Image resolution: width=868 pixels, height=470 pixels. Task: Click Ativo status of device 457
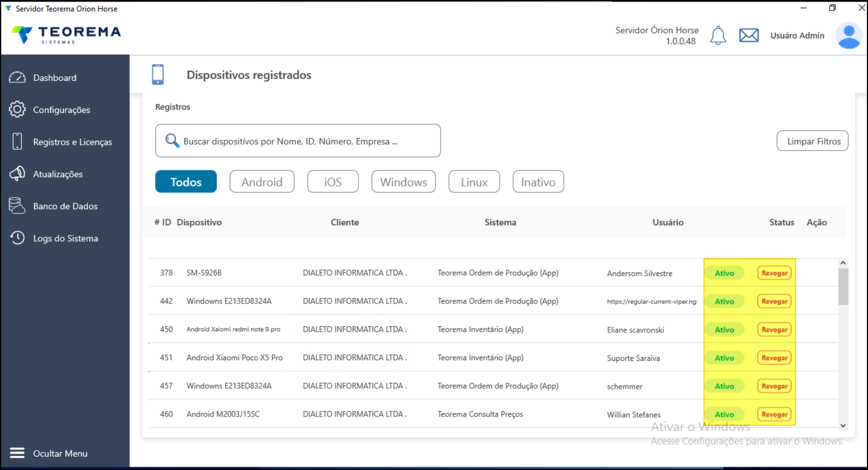(x=724, y=386)
